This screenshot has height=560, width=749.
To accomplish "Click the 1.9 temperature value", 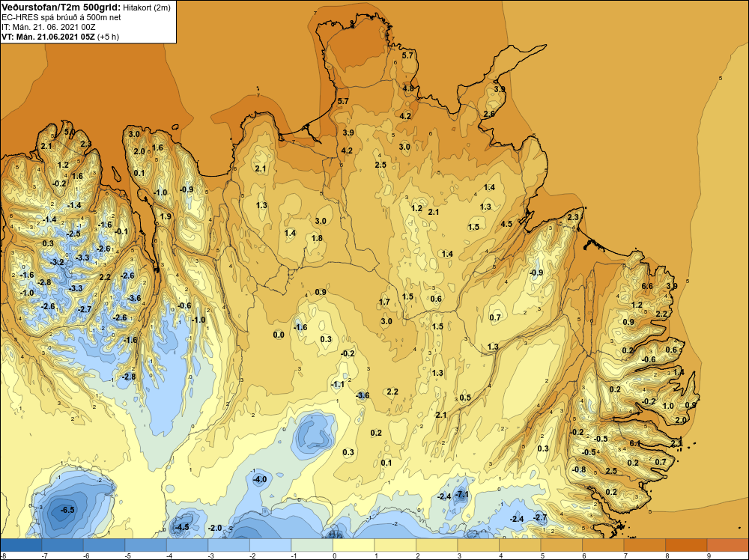I will (166, 216).
